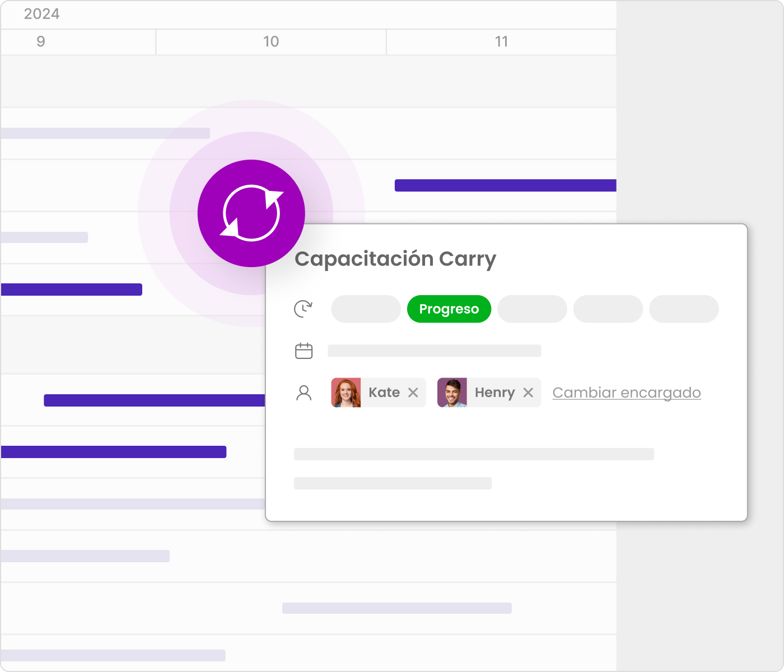784x672 pixels.
Task: Click the 2024 year label
Action: 41,14
